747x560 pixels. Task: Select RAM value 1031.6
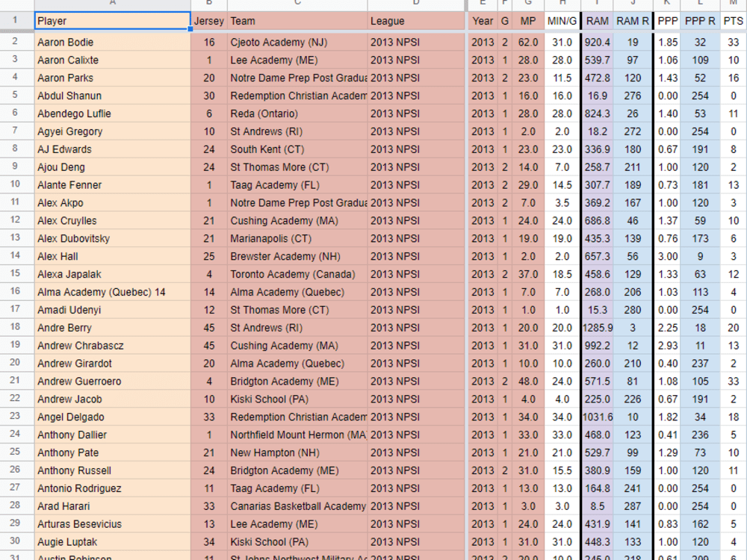[598, 417]
